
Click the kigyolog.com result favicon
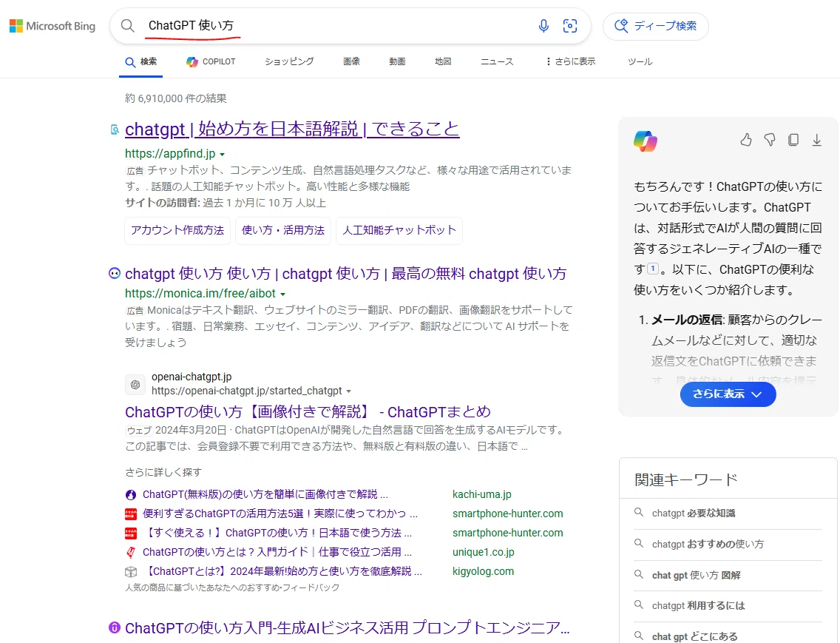[x=131, y=572]
